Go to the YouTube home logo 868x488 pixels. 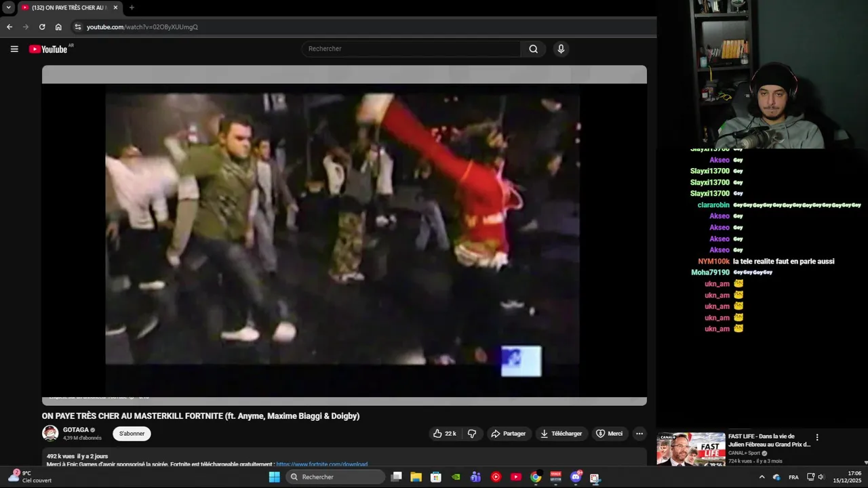(x=48, y=49)
